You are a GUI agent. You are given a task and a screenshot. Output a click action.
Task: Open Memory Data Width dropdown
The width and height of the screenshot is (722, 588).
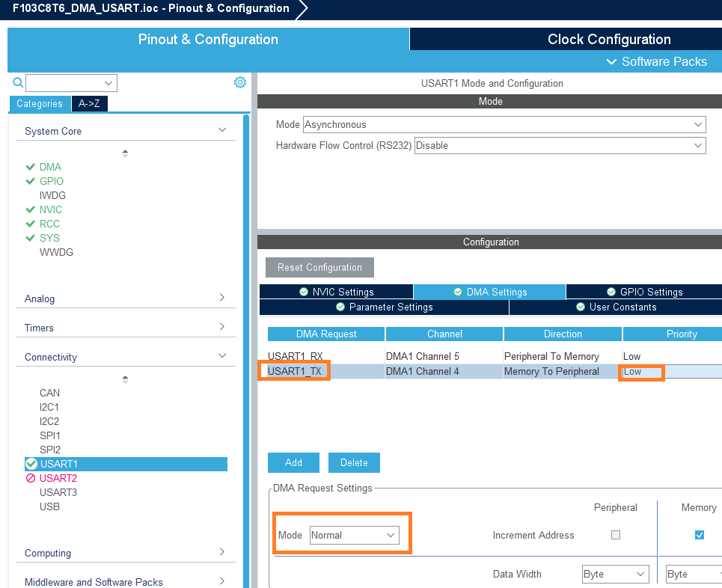(x=694, y=575)
